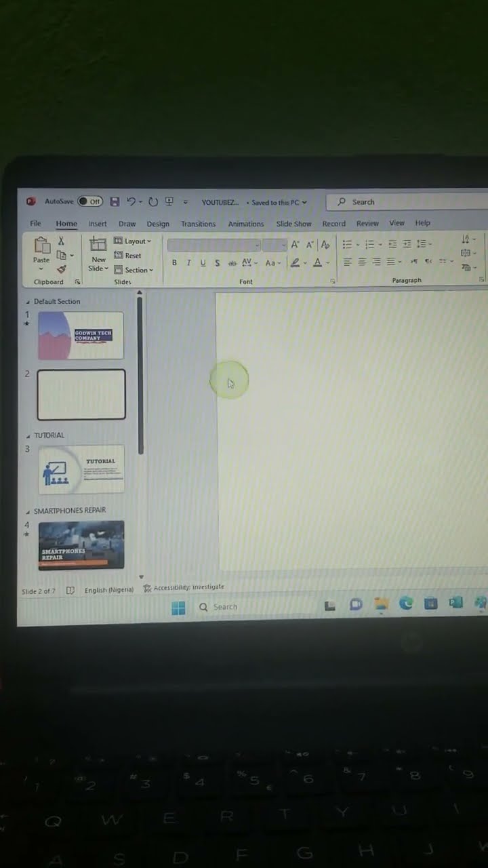Click 'Accessibility: Investigate' in status bar
This screenshot has height=868, width=488.
[x=184, y=588]
